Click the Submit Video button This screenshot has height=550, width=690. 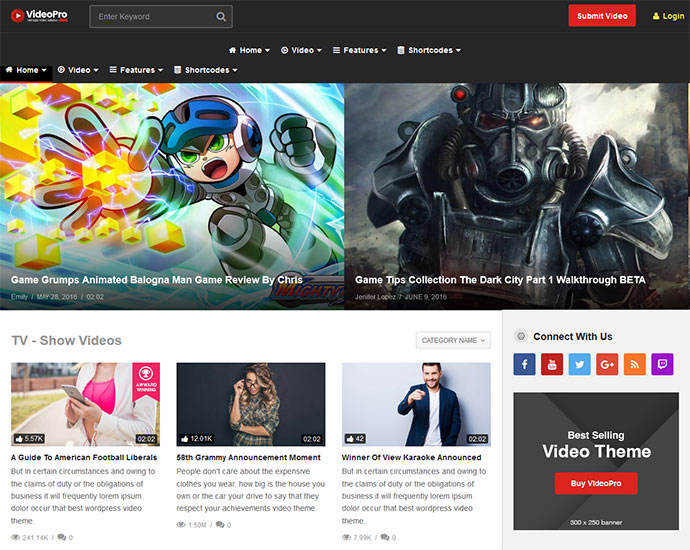[x=602, y=16]
